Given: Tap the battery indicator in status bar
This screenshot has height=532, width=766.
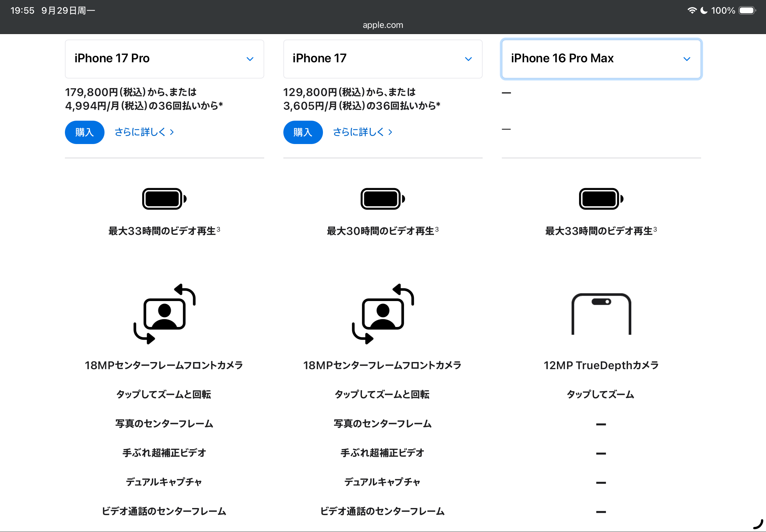Looking at the screenshot, I should point(747,10).
